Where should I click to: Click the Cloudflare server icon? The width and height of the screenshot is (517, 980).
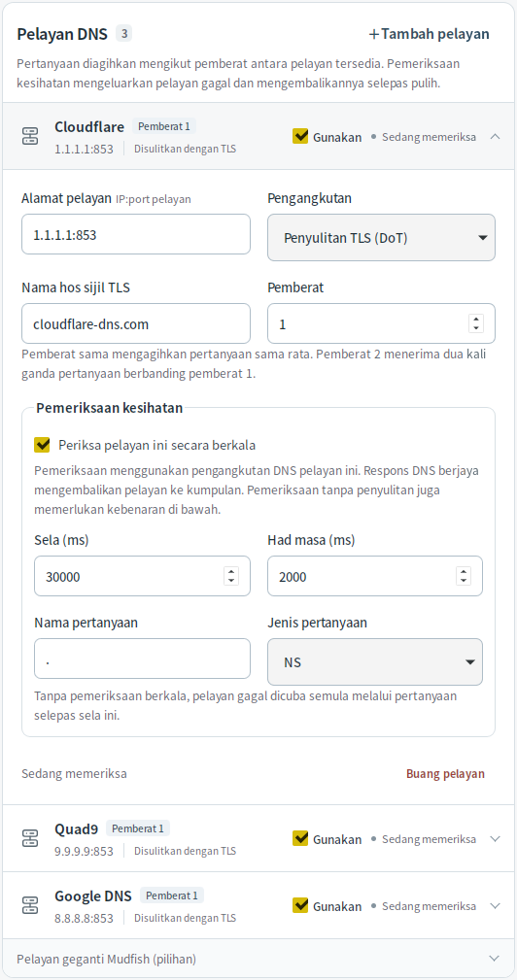pos(30,136)
